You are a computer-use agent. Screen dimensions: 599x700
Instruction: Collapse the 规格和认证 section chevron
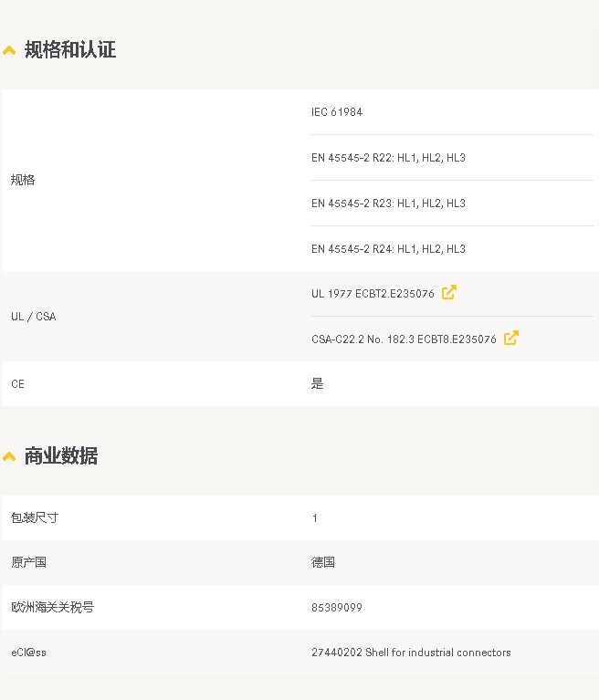tap(9, 50)
